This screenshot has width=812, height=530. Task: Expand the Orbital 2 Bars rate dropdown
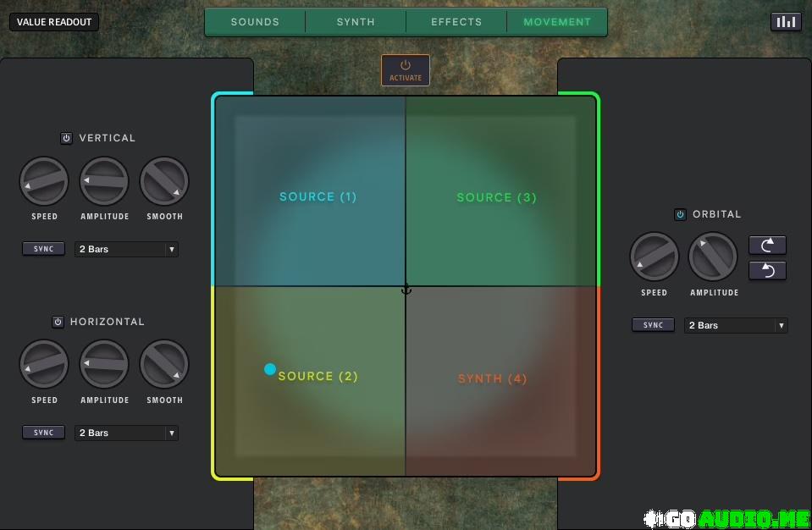click(736, 325)
